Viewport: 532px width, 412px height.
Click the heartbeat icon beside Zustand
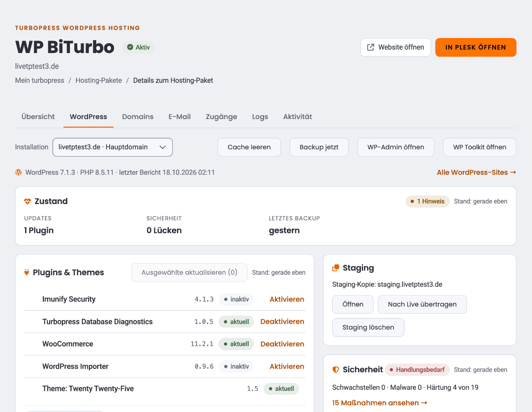click(28, 201)
